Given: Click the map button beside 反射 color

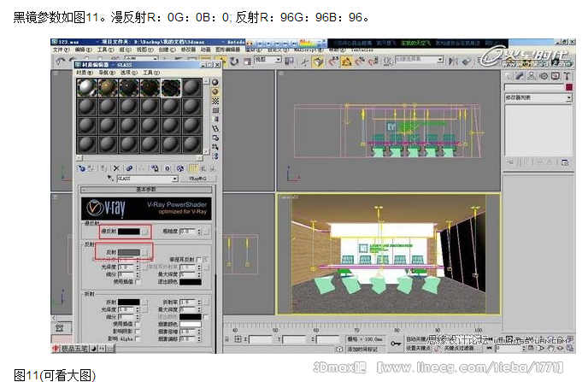Looking at the screenshot, I should [144, 252].
